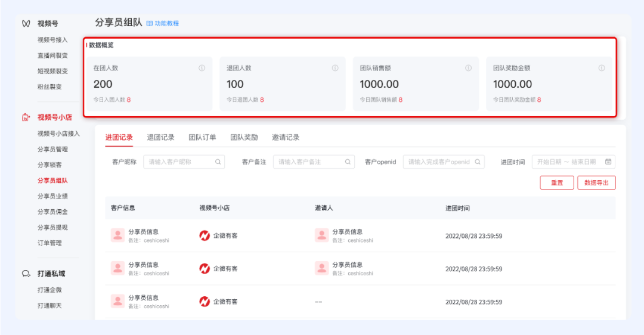Open 分享员管理 sidebar item
The image size is (644, 335).
click(52, 149)
